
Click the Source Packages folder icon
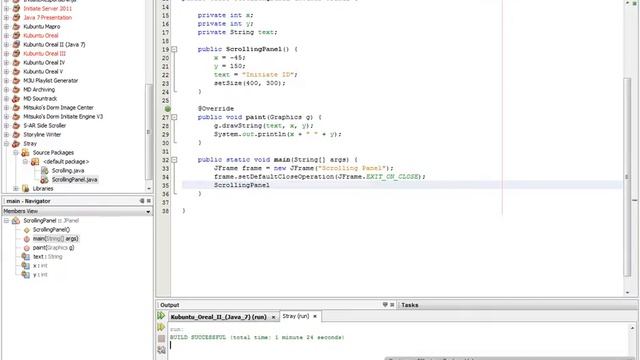coord(25,152)
